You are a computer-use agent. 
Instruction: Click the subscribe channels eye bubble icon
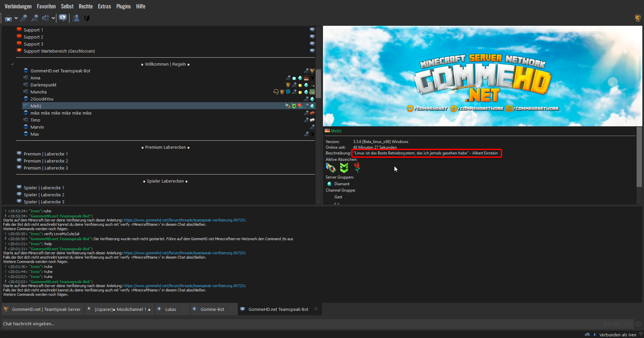coord(63,18)
